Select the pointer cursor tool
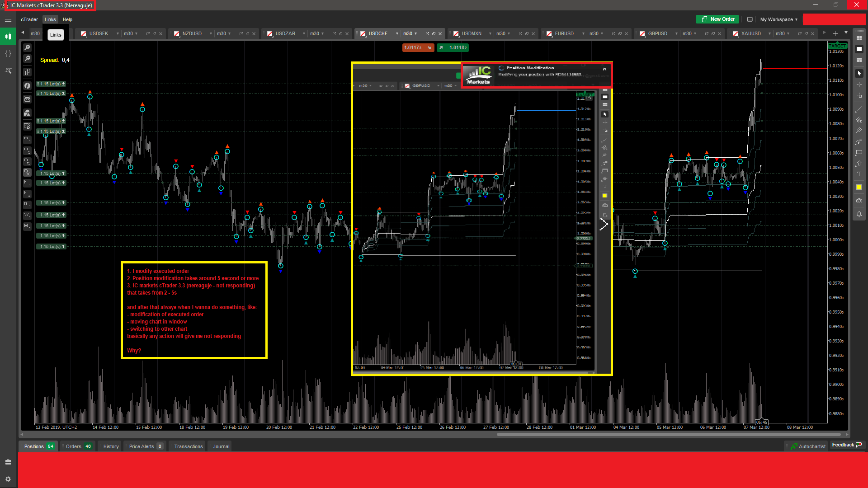The width and height of the screenshot is (868, 488). 859,73
